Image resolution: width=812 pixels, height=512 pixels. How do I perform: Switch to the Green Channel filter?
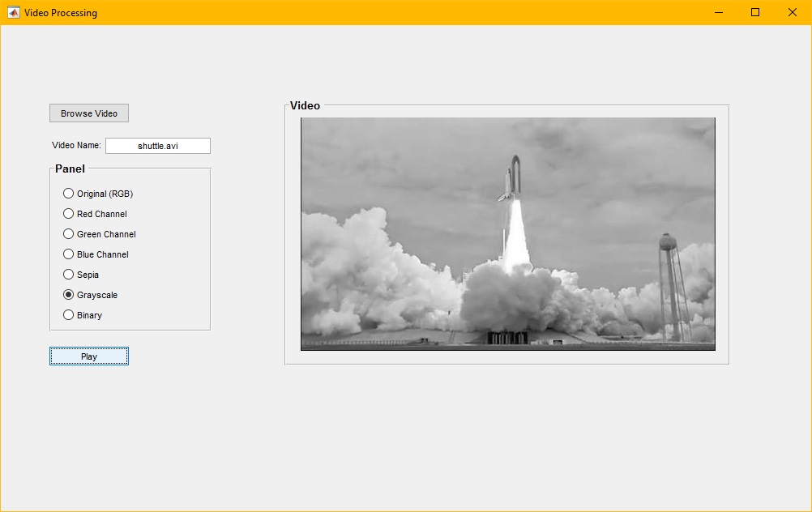pyautogui.click(x=69, y=234)
